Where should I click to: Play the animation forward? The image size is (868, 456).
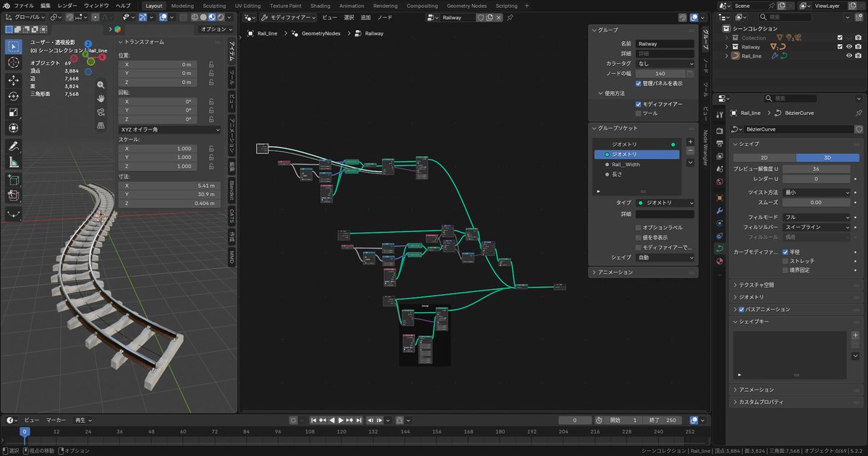click(341, 420)
